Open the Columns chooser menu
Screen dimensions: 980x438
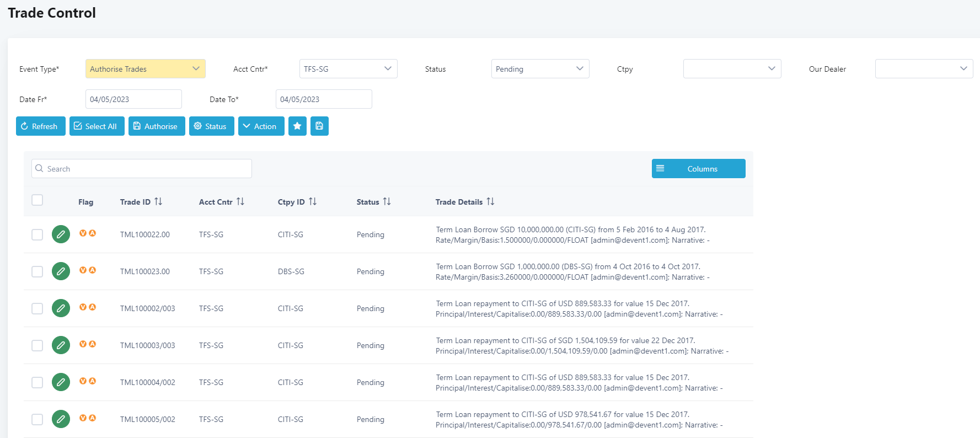point(698,169)
